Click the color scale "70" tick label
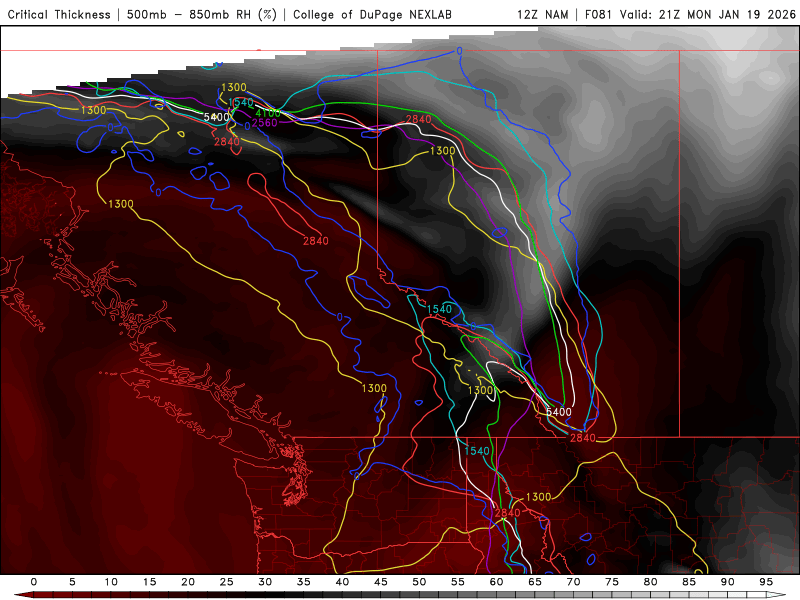This screenshot has height=600, width=800. point(573,582)
